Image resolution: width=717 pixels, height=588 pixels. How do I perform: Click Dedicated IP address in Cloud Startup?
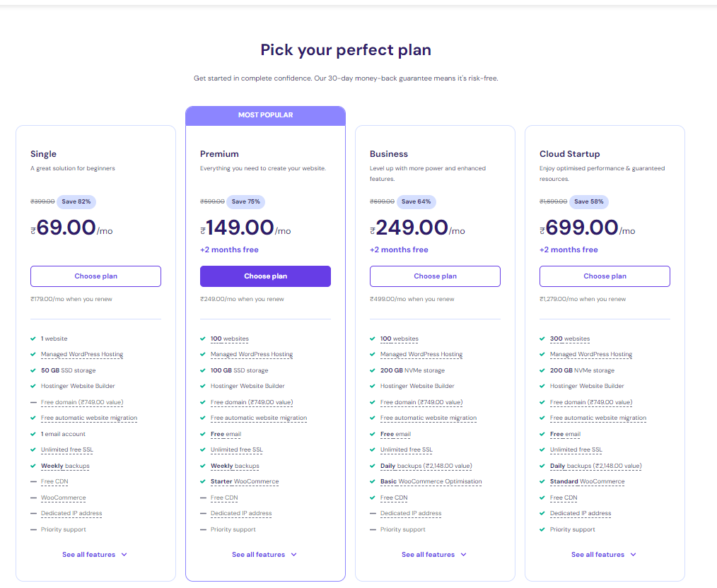click(x=580, y=514)
